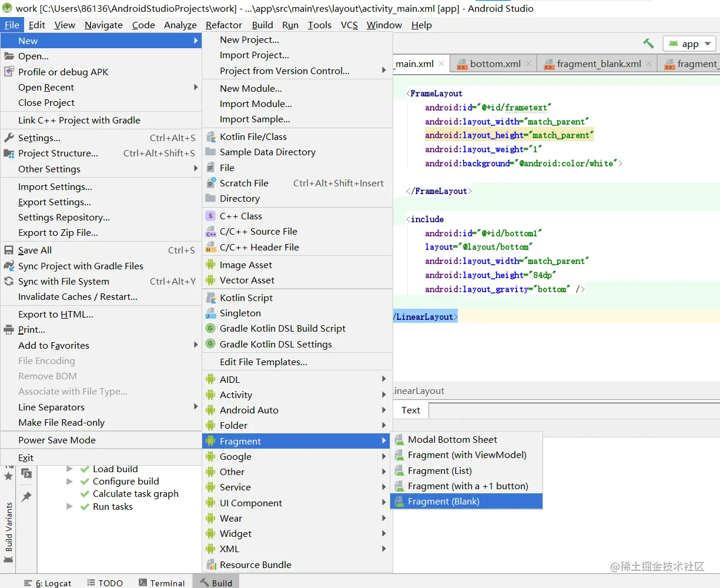
Task: Open the Refactor menu in menu bar
Action: [x=223, y=25]
